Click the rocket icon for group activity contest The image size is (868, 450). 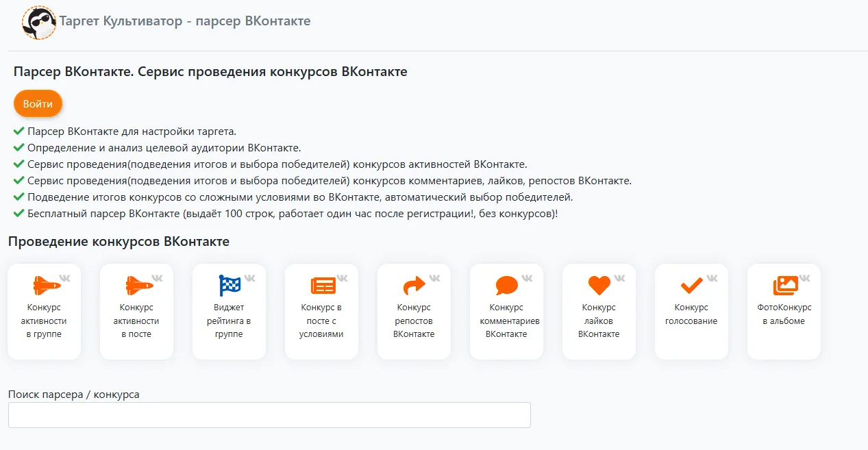47,284
